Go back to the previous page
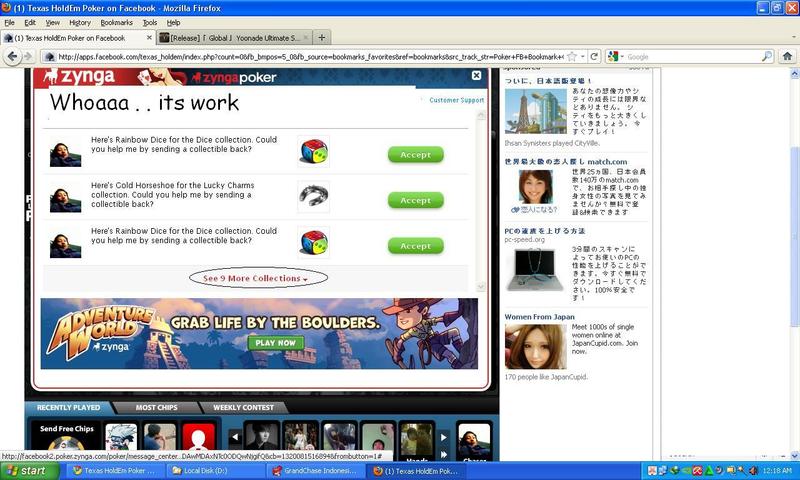The height and width of the screenshot is (480, 800). point(12,56)
